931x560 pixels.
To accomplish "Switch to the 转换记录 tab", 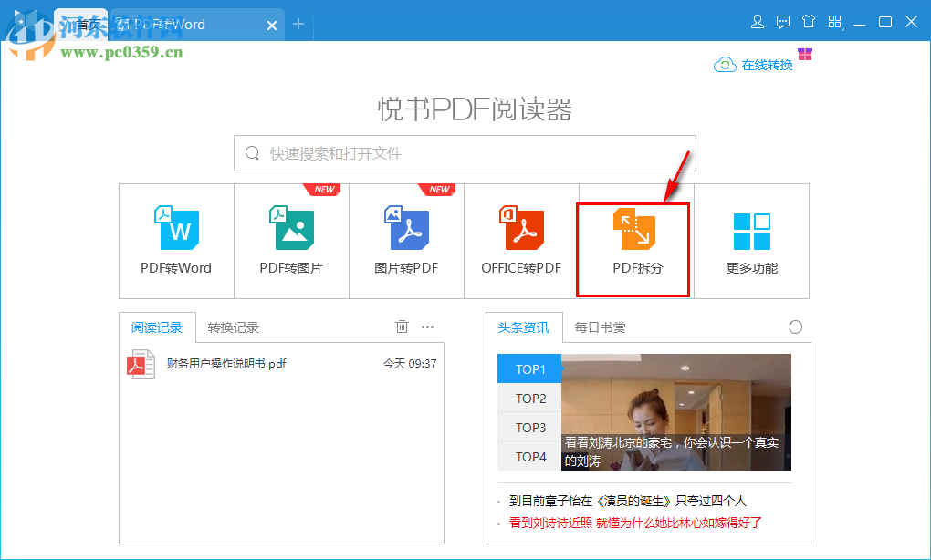I will pyautogui.click(x=233, y=327).
